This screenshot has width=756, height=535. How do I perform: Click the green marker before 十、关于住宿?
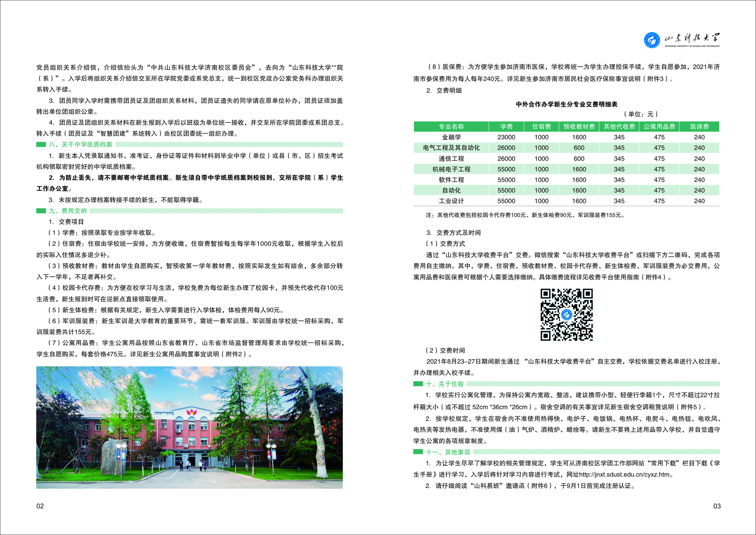point(418,384)
